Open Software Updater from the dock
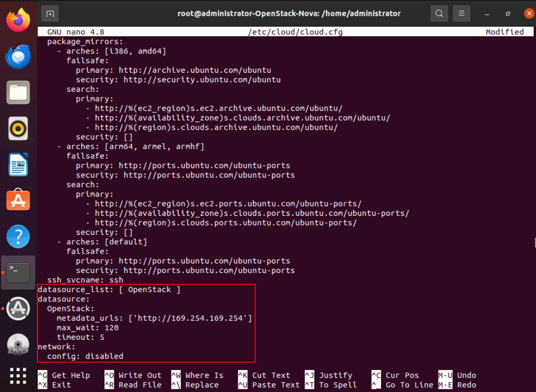The image size is (536, 392). point(18,308)
